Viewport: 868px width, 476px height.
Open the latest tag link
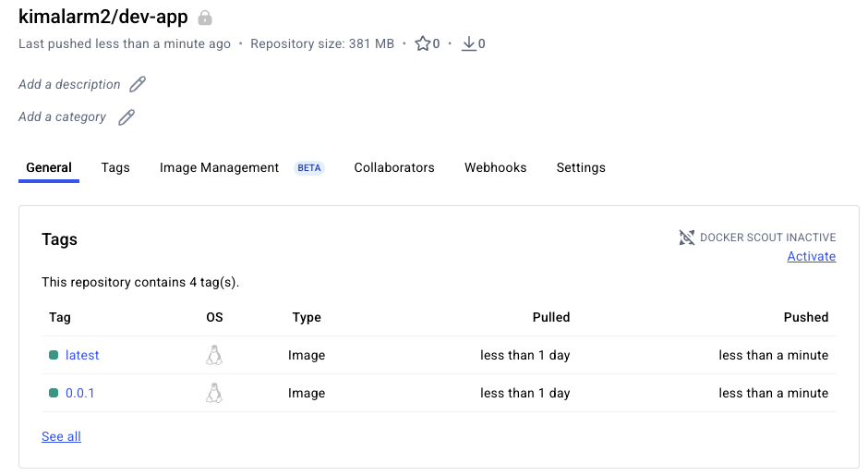click(x=82, y=355)
